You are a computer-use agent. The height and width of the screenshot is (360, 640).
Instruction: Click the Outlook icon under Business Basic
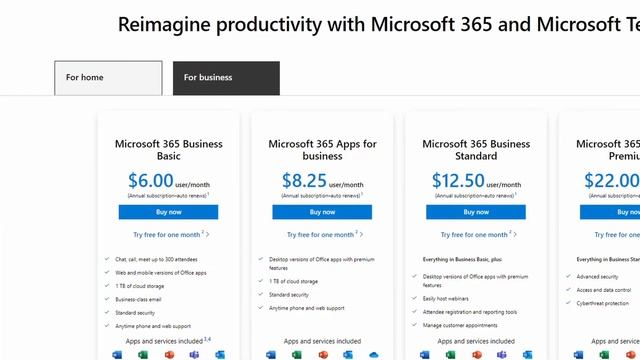click(220, 355)
